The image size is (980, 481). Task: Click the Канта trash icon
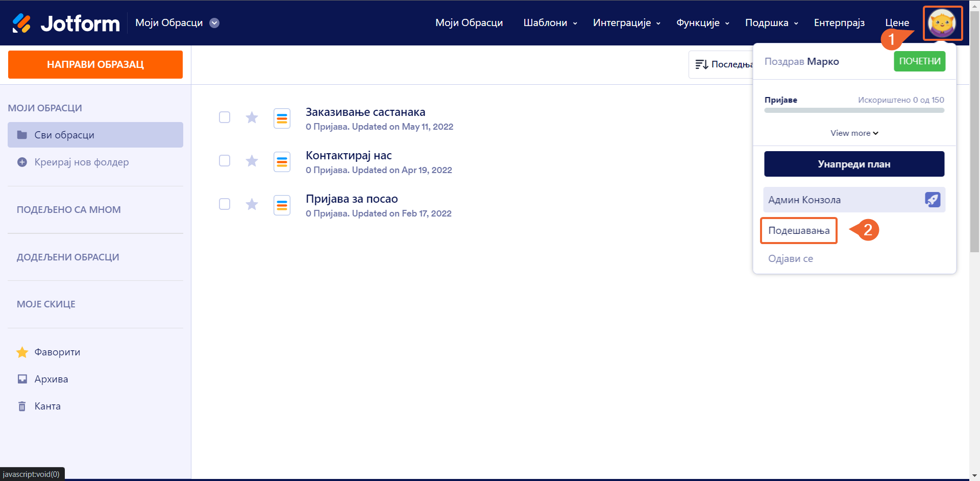tap(22, 406)
